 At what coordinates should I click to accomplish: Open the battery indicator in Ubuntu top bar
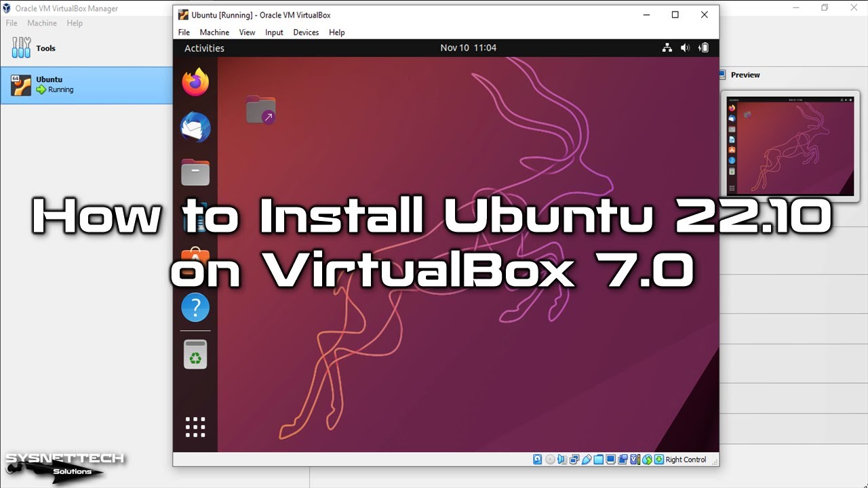[x=704, y=48]
